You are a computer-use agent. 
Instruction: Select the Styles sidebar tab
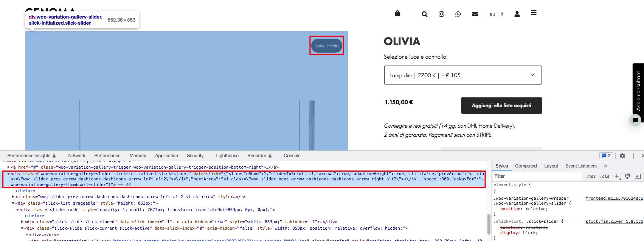coord(502,166)
